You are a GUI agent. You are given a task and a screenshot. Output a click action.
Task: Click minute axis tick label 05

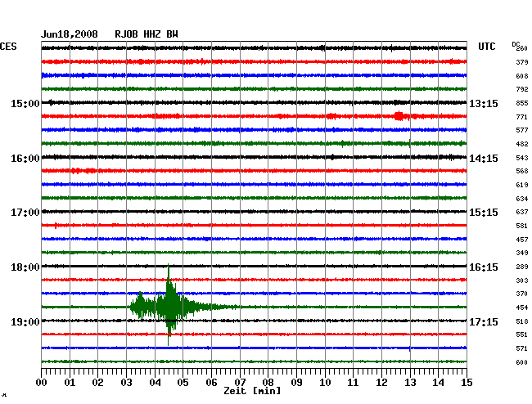tap(183, 383)
